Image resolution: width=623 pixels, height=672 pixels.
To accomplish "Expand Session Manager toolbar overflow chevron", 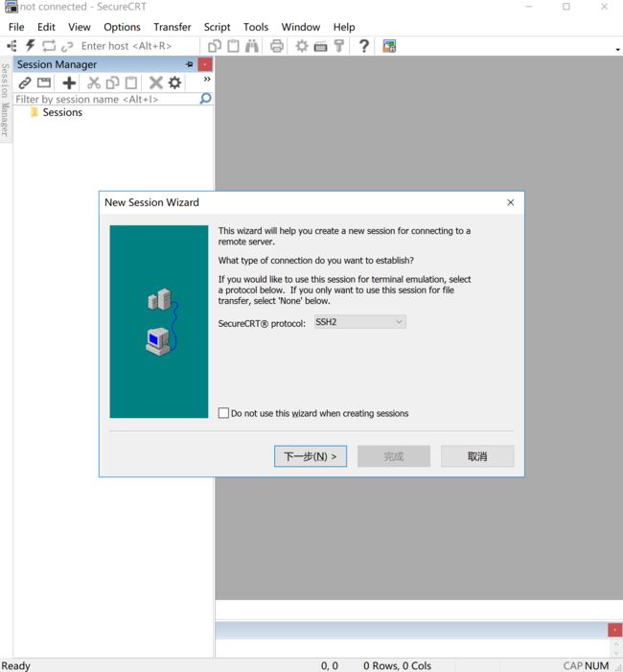I will tap(207, 79).
